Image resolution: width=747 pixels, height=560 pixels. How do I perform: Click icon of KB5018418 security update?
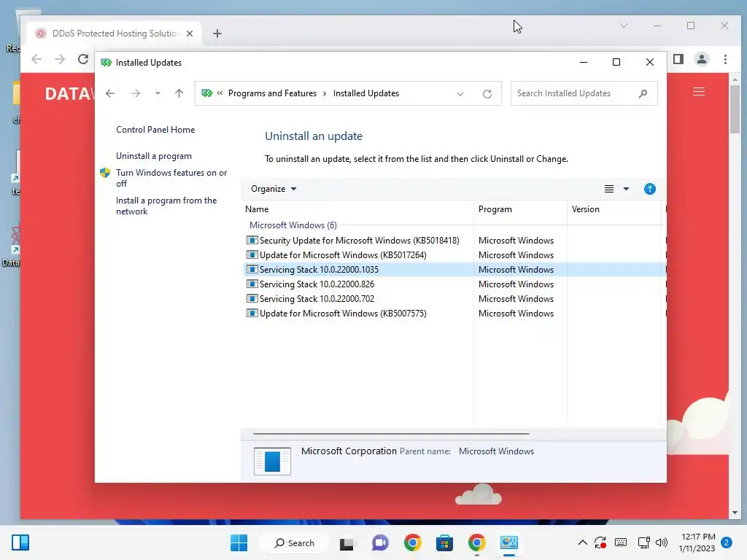pos(252,241)
